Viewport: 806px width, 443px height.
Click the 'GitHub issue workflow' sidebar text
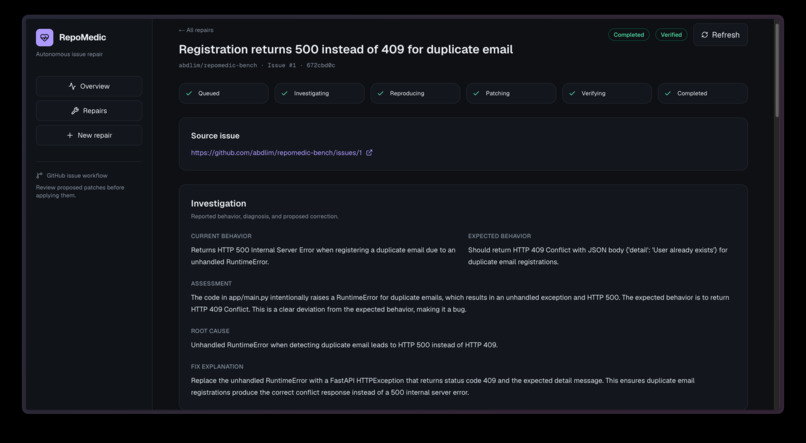pos(77,176)
